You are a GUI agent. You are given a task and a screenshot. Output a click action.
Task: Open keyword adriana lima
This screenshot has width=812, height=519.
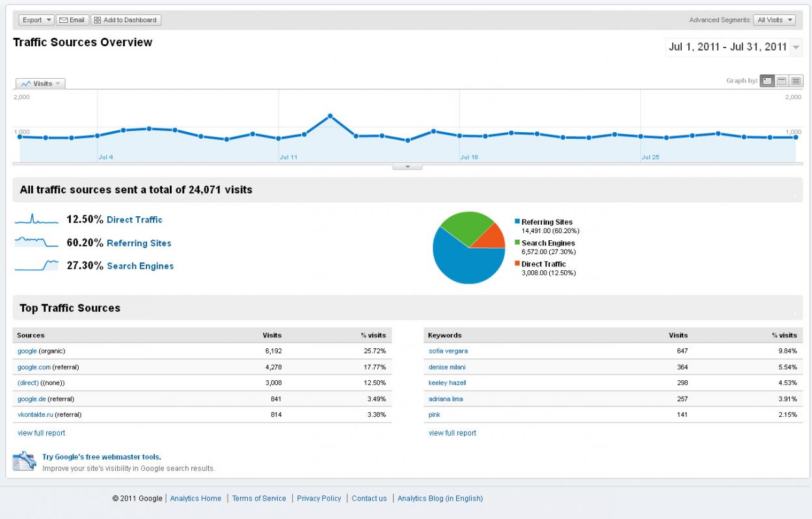tap(446, 399)
